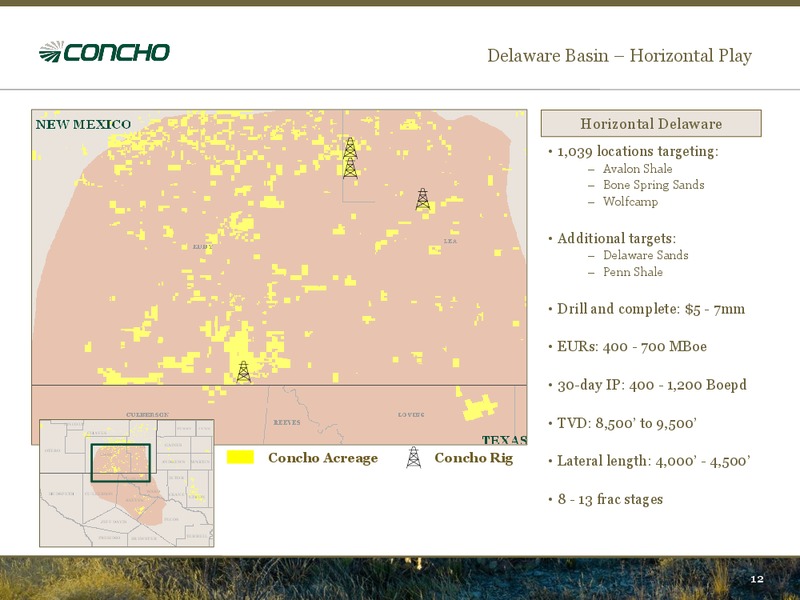Click the large yellow acreage block in Loving

tap(479, 407)
